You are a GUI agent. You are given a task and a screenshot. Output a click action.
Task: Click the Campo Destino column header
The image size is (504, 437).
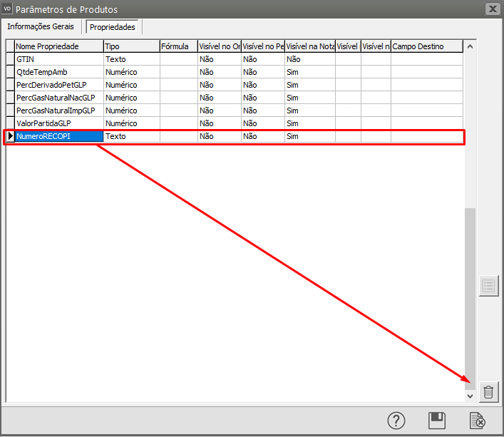427,46
